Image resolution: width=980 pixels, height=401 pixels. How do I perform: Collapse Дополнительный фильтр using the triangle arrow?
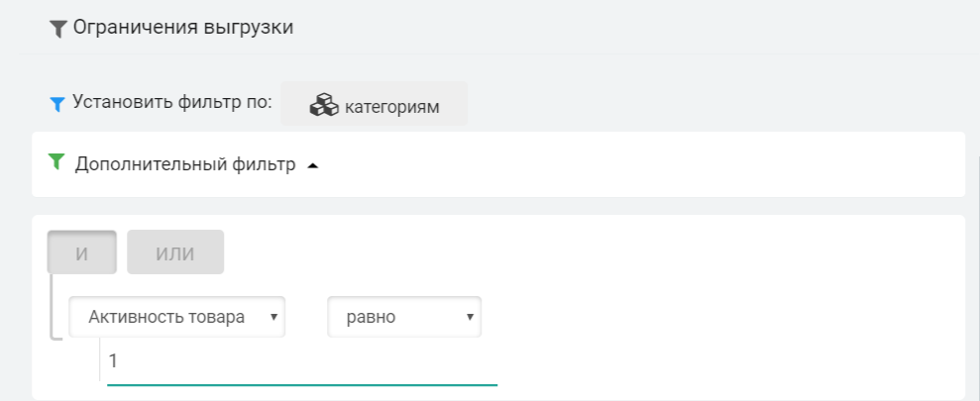coord(313,165)
